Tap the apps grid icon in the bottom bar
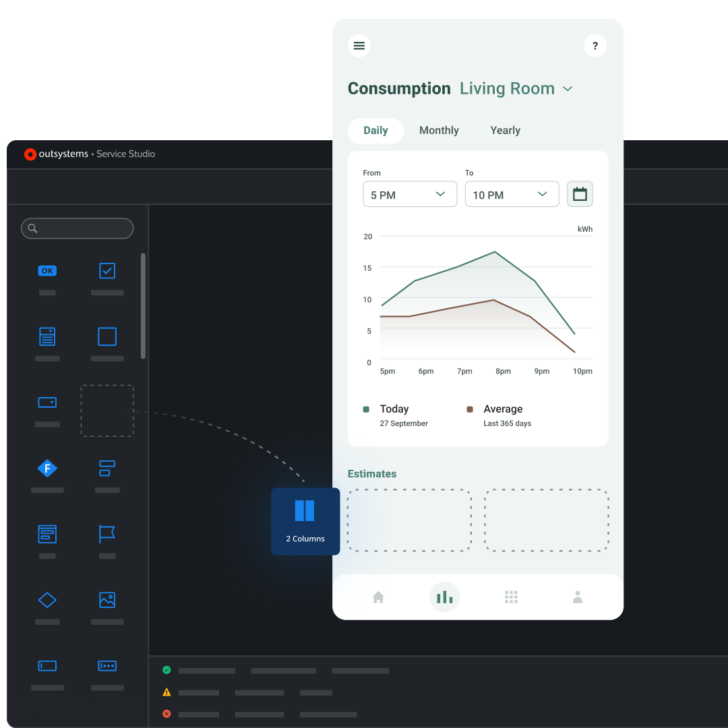Screen dimensions: 728x728 click(512, 597)
